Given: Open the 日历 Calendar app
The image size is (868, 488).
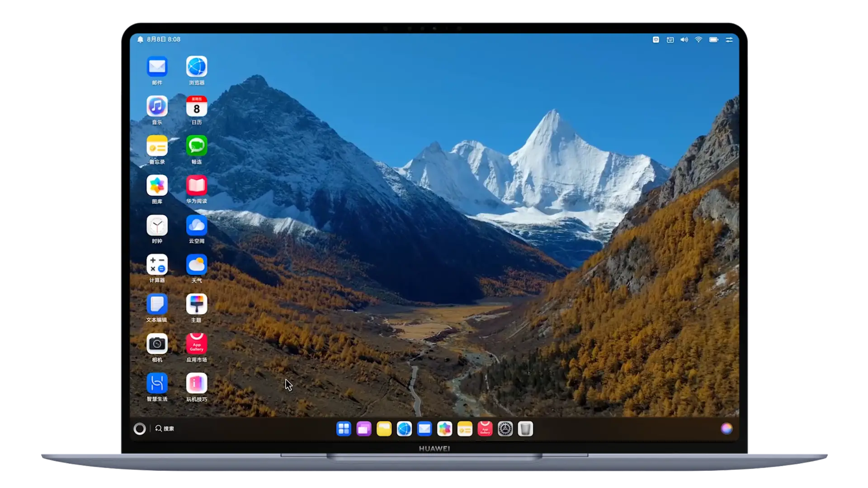Looking at the screenshot, I should (x=197, y=107).
